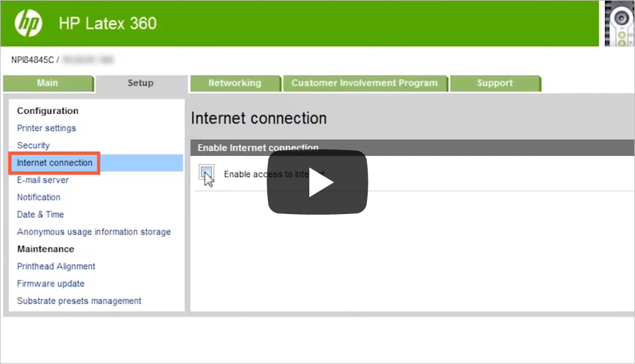
Task: Open Customer Involvement Program tab
Action: (365, 83)
